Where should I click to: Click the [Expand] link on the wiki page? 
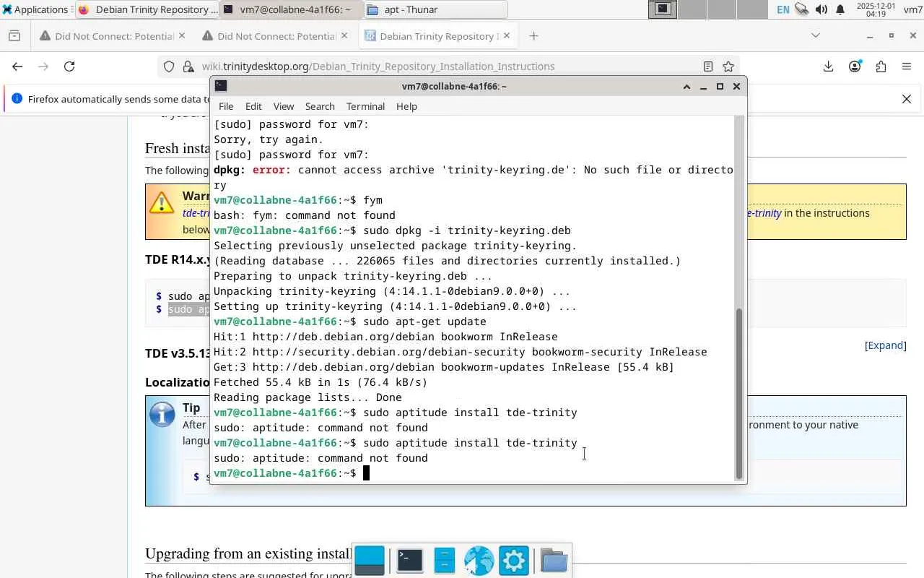click(885, 345)
